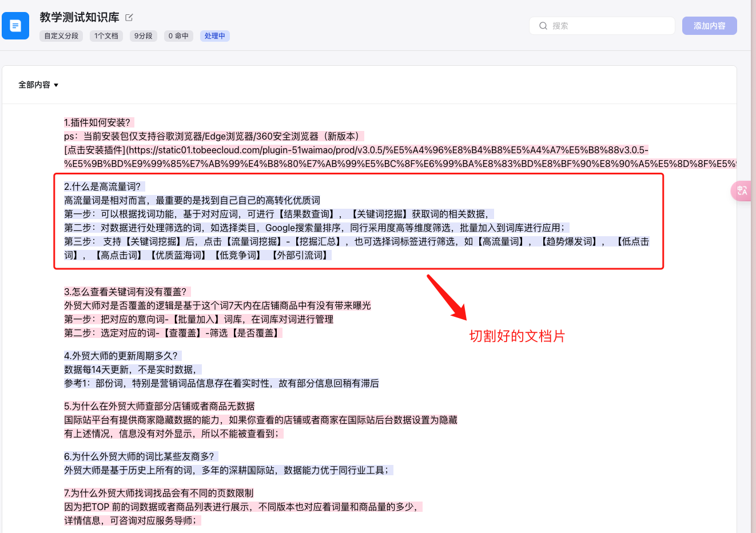The width and height of the screenshot is (756, 533).
Task: Open the 点击安装插件 static01.tobeecloud.com link
Action: [x=400, y=157]
